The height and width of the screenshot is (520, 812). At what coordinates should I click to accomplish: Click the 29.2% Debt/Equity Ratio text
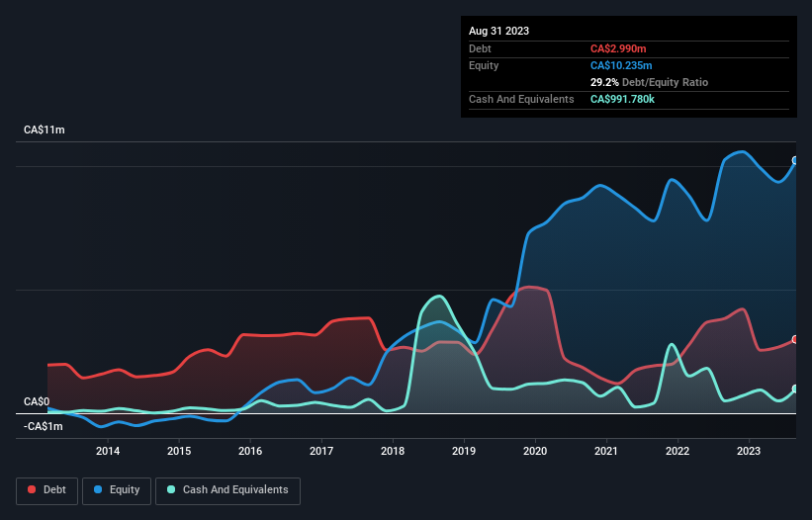point(649,82)
